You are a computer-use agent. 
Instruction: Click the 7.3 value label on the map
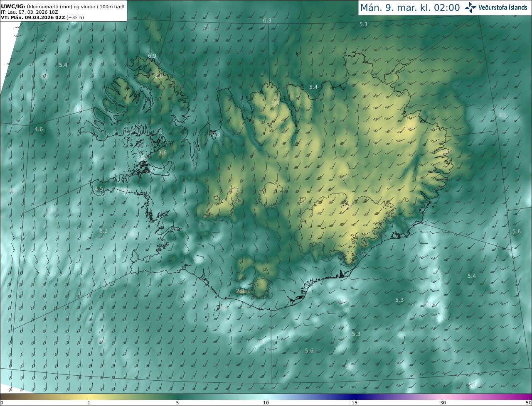[x=216, y=135]
